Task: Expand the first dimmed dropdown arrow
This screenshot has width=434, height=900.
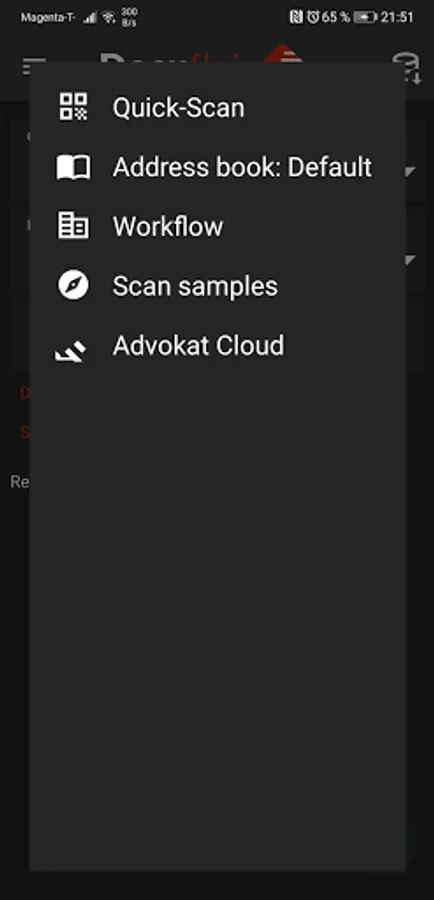Action: point(409,171)
